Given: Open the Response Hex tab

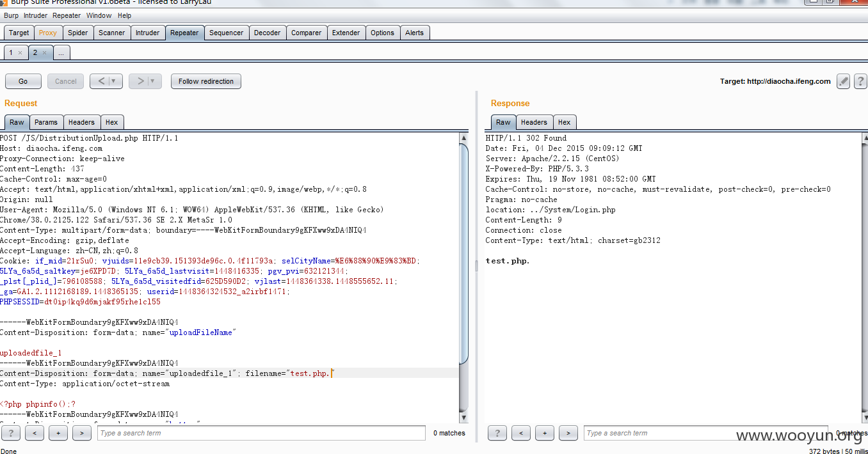Looking at the screenshot, I should coord(564,122).
